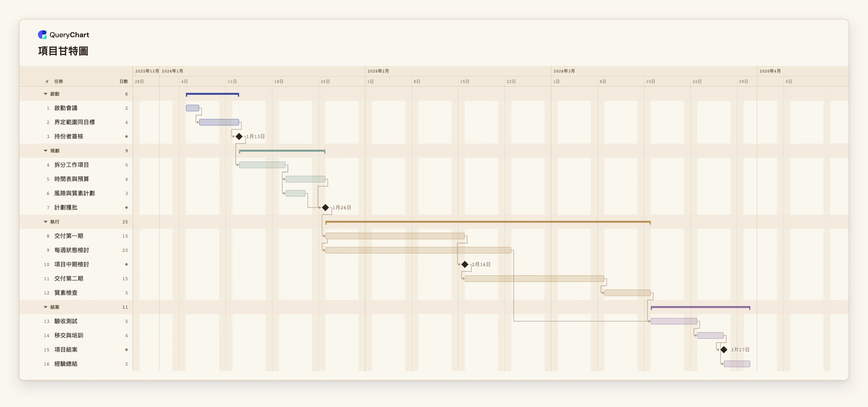
Task: Collapse the 執行 task group
Action: coord(45,222)
